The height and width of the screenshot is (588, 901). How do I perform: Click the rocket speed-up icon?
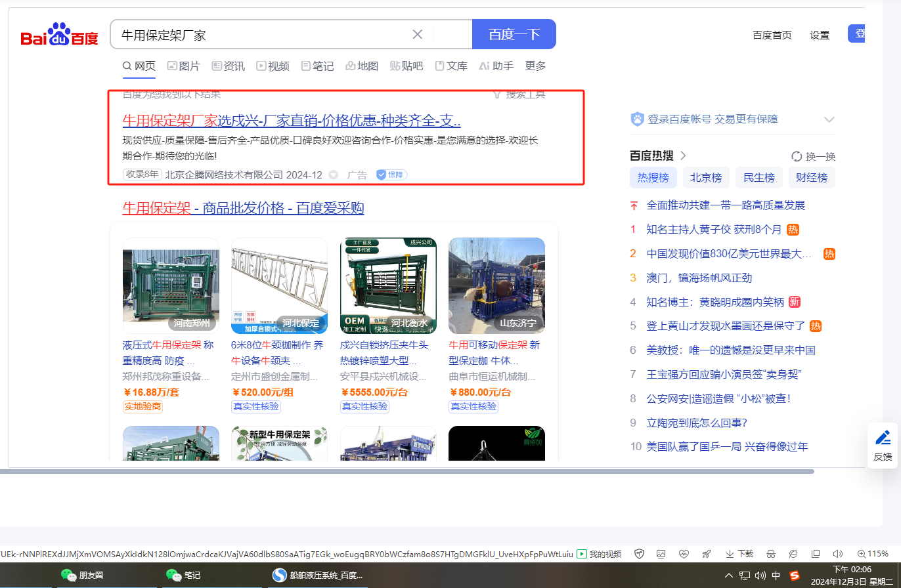point(706,554)
